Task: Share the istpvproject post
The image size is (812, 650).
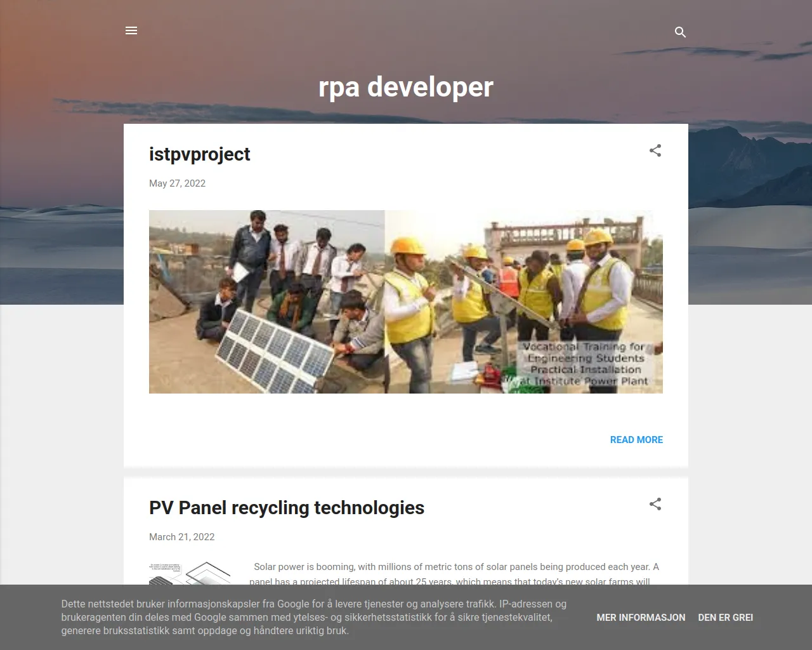Action: click(655, 151)
